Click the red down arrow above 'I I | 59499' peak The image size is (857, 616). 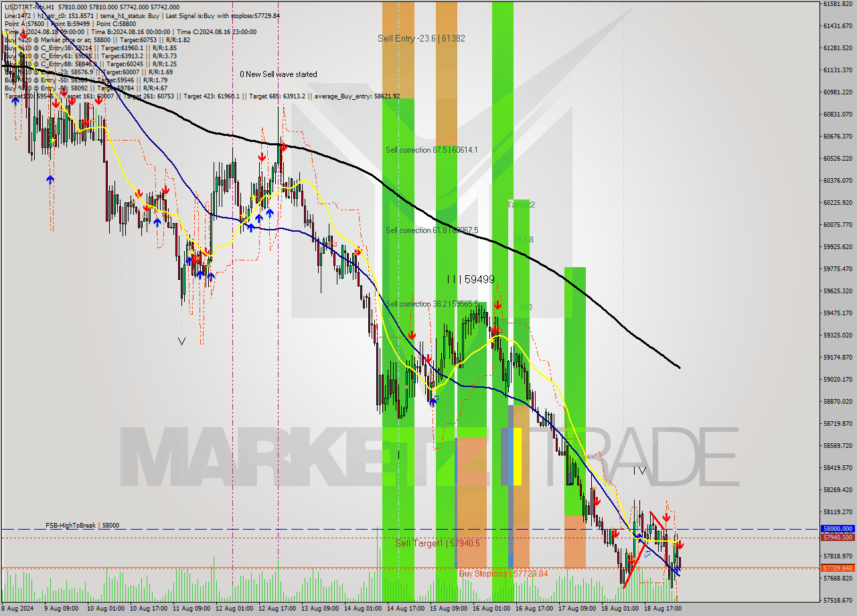[497, 305]
